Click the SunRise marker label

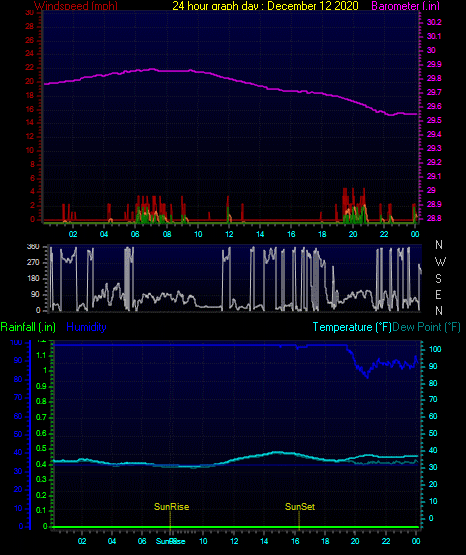pyautogui.click(x=171, y=507)
